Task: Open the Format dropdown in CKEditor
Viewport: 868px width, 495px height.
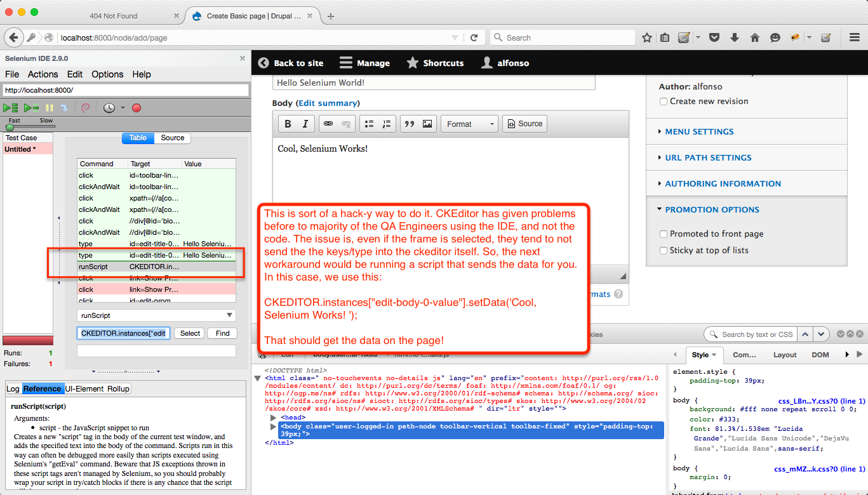Action: [469, 124]
